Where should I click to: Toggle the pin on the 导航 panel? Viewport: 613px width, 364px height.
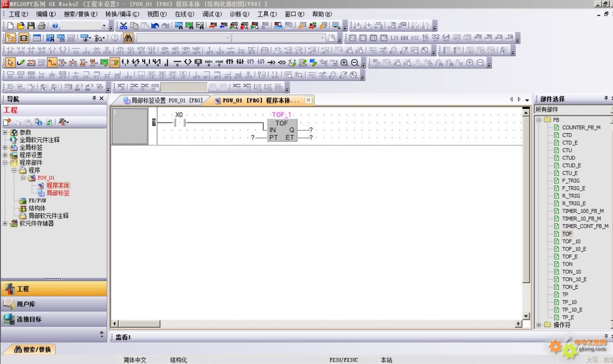point(94,99)
